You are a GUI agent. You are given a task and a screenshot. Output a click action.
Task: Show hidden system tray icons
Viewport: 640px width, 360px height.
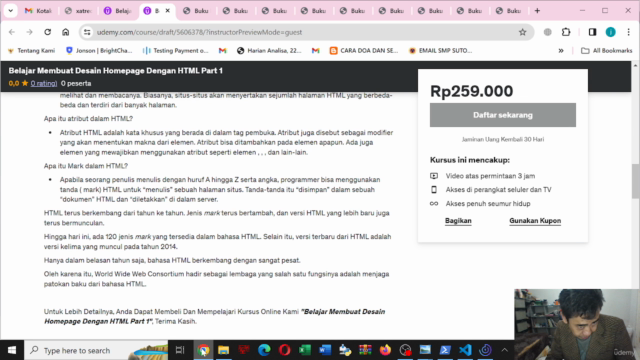point(504,350)
